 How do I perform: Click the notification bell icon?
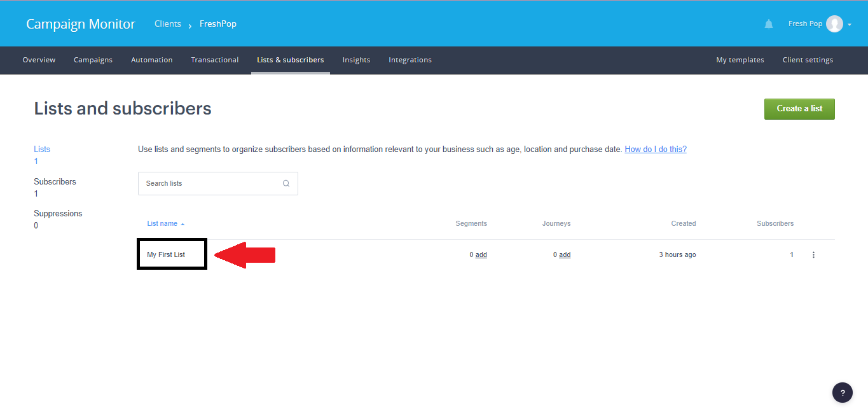769,24
